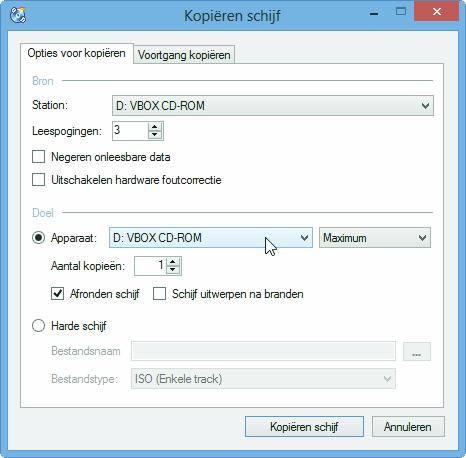Open the Apparaat device dropdown
The image size is (466, 458).
[211, 238]
